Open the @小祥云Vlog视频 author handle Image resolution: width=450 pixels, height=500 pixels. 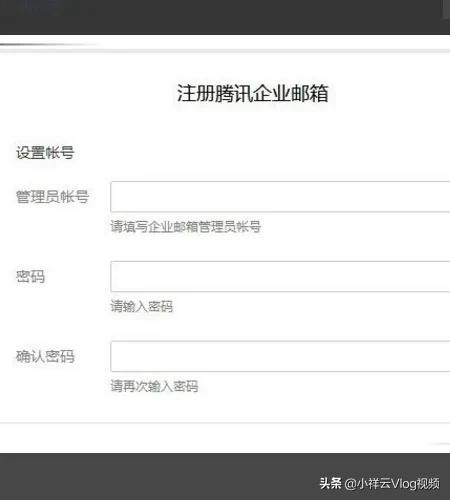(x=392, y=483)
